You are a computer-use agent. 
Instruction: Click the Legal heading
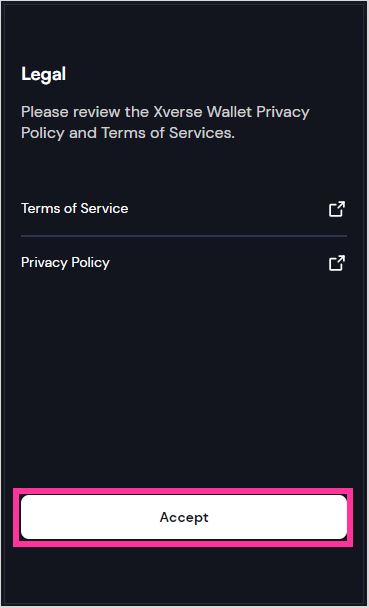[43, 74]
